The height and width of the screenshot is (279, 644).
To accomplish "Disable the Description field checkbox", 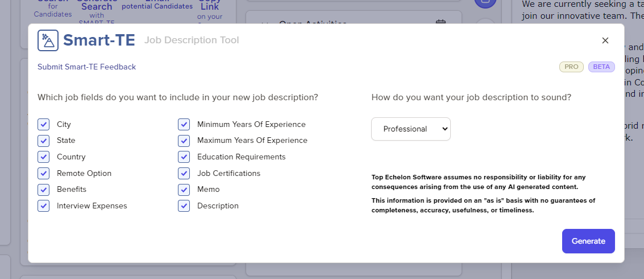I will pos(184,206).
